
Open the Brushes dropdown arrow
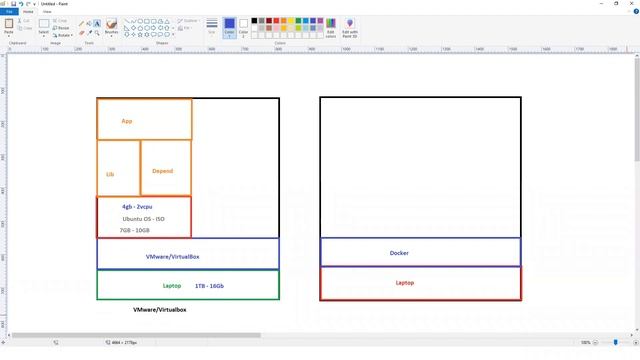coord(111,36)
